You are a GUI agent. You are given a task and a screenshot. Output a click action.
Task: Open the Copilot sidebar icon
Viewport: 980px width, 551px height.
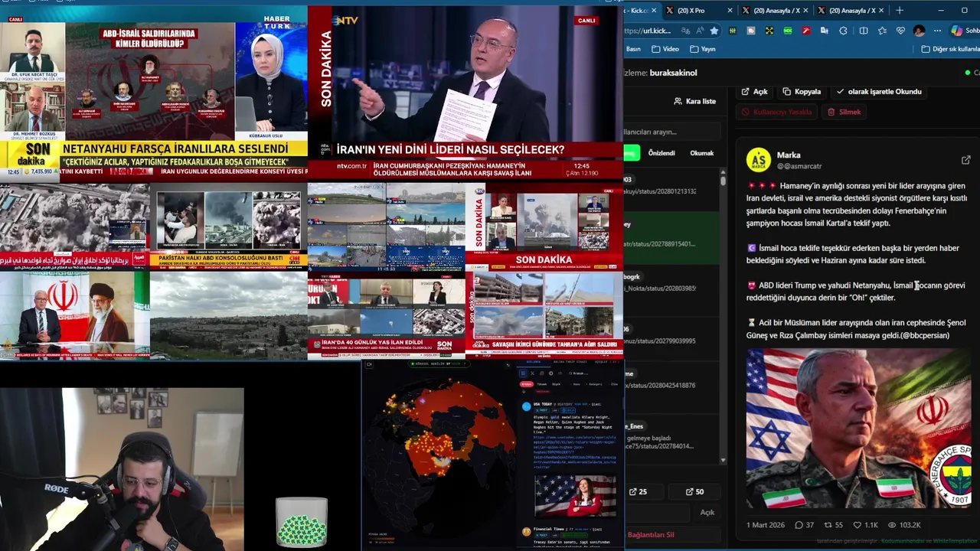tap(956, 31)
